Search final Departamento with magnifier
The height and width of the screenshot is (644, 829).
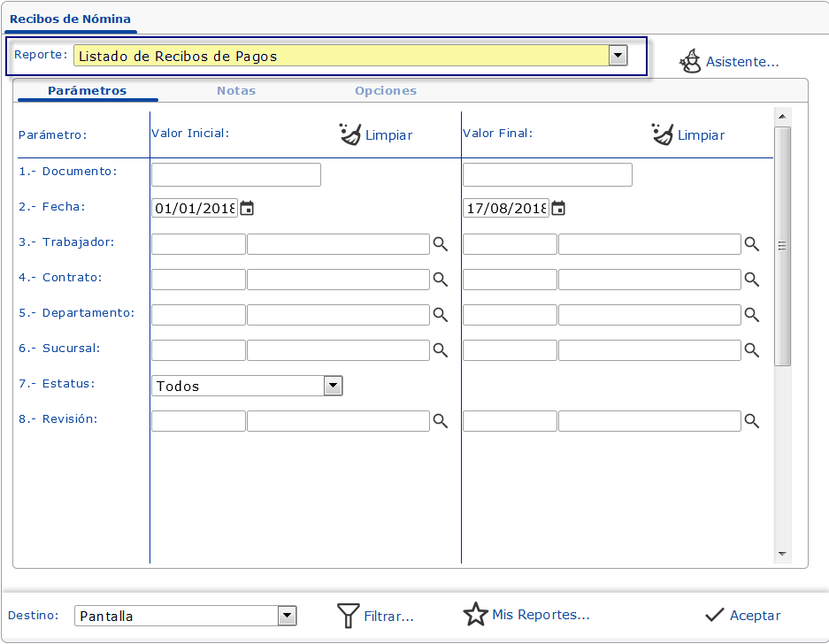[752, 315]
